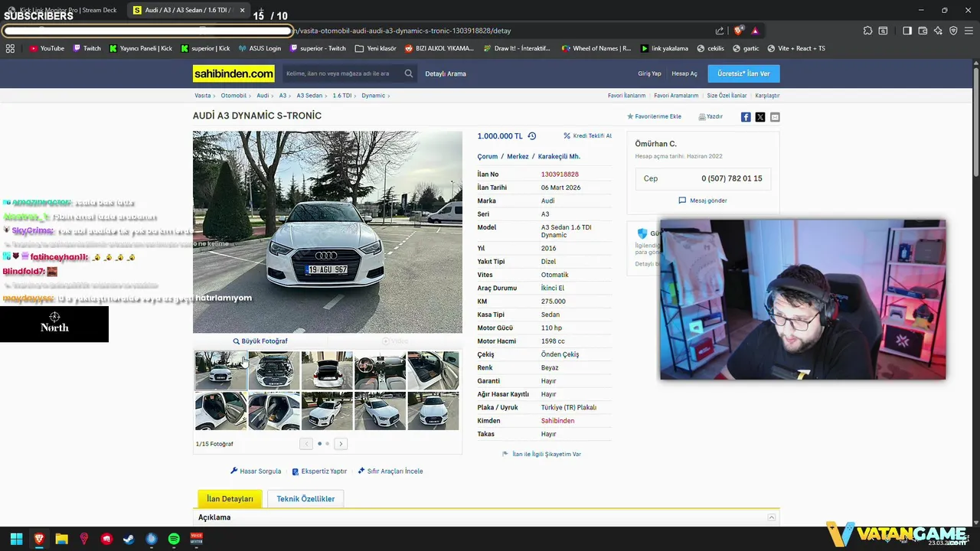Click the Karakeçili Mh. location link
The width and height of the screenshot is (980, 551).
[559, 156]
